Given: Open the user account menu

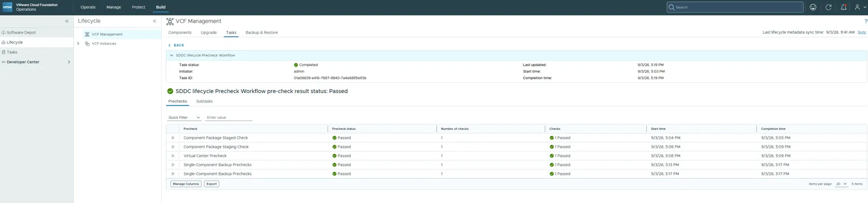Looking at the screenshot, I should 860,7.
